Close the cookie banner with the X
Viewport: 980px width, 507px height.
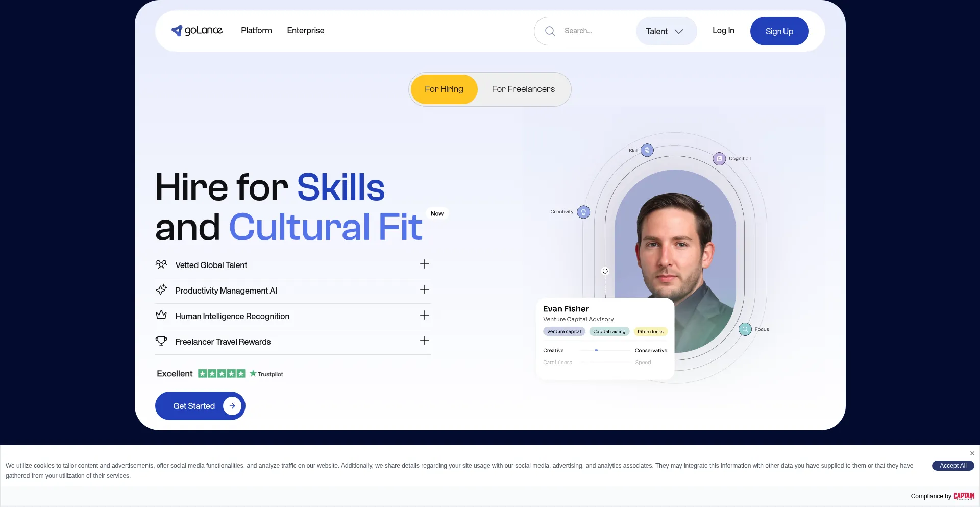tap(972, 453)
